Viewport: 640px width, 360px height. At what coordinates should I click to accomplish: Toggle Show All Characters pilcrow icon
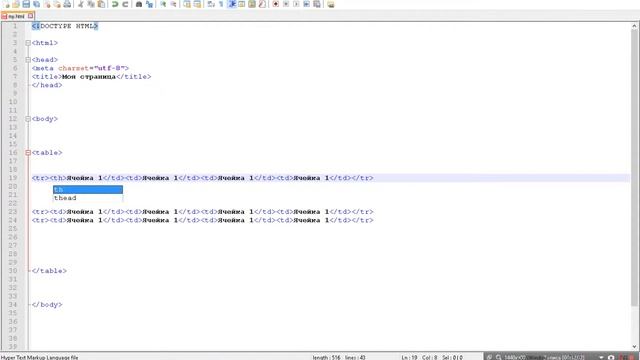point(221,4)
